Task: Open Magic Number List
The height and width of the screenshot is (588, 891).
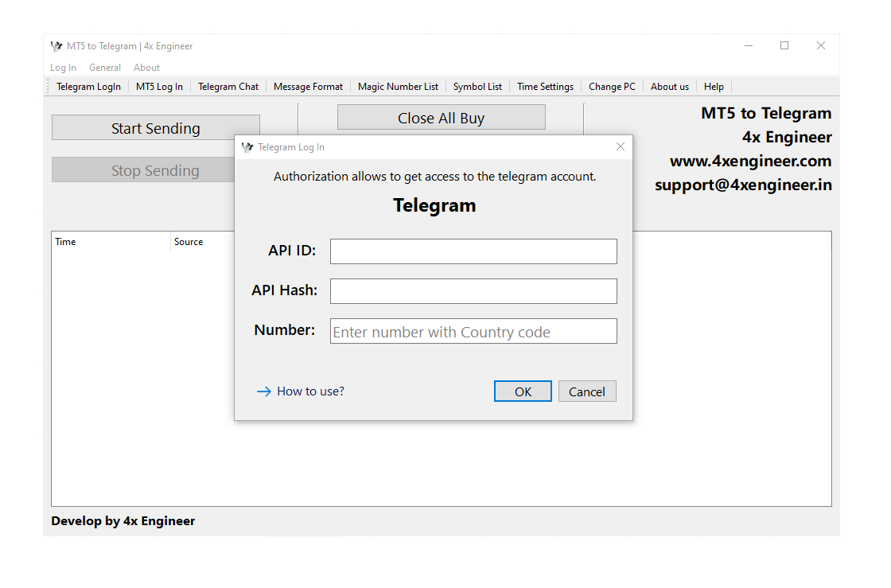Action: 398,87
